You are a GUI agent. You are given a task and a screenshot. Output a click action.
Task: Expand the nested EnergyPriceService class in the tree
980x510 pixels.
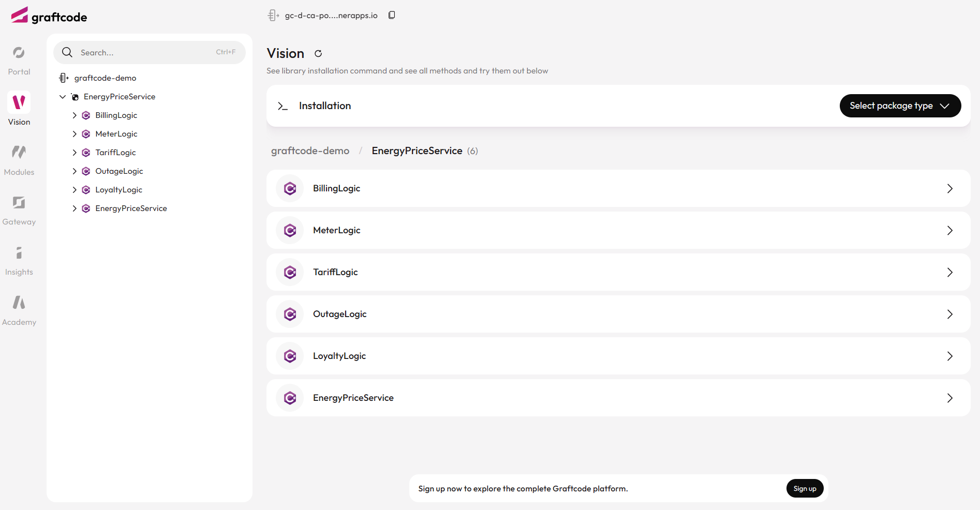pyautogui.click(x=75, y=208)
